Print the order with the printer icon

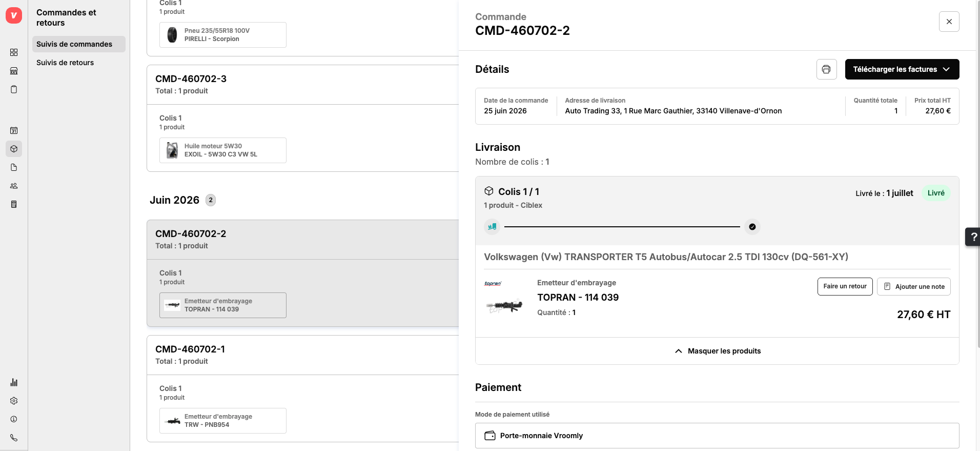[x=826, y=69]
